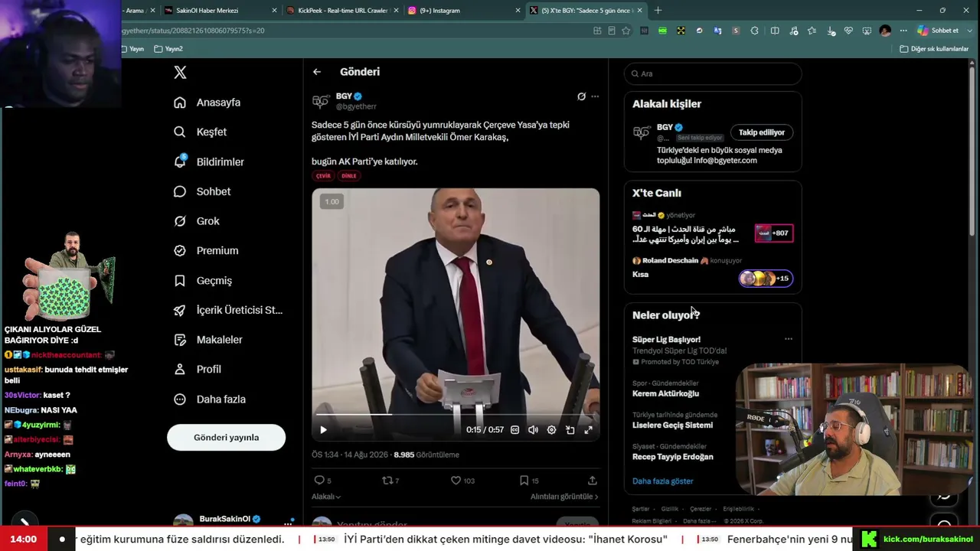The width and height of the screenshot is (980, 551).
Task: Open the Premium page
Action: pyautogui.click(x=205, y=250)
